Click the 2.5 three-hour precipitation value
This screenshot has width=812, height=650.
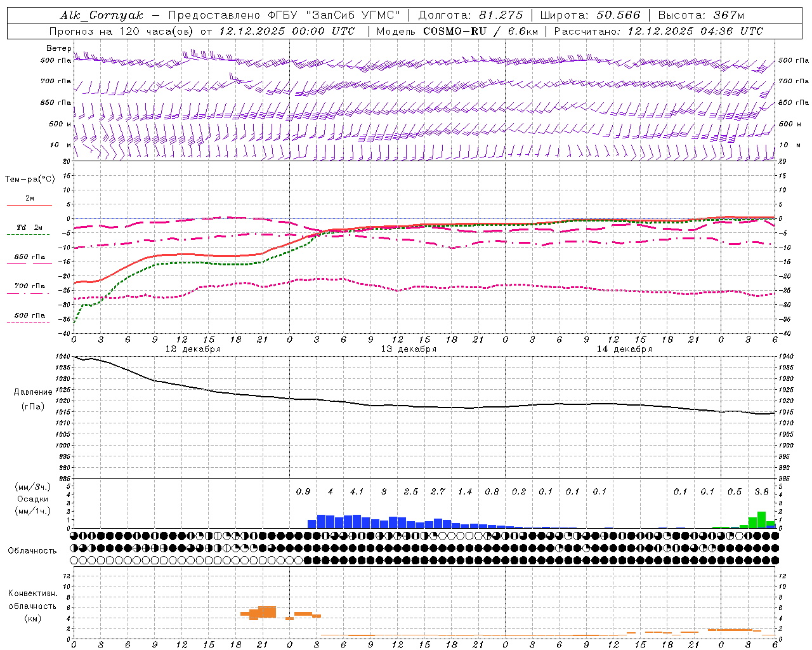(x=411, y=492)
